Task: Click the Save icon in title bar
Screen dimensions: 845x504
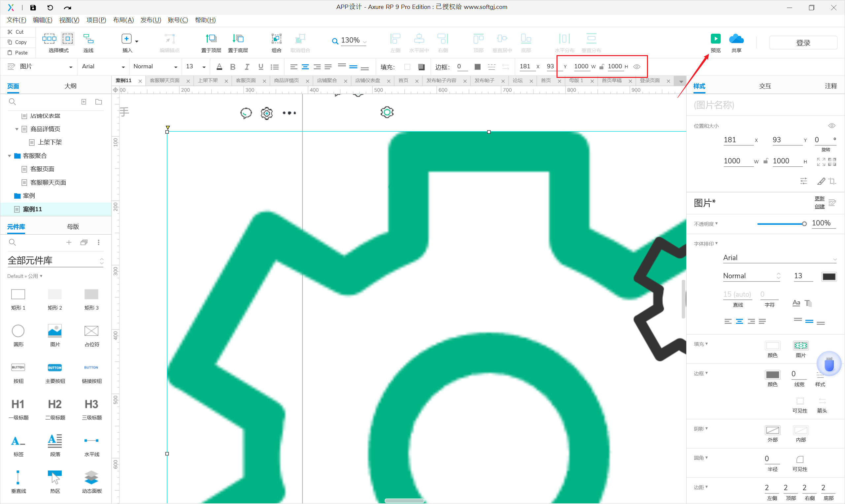Action: coord(33,8)
